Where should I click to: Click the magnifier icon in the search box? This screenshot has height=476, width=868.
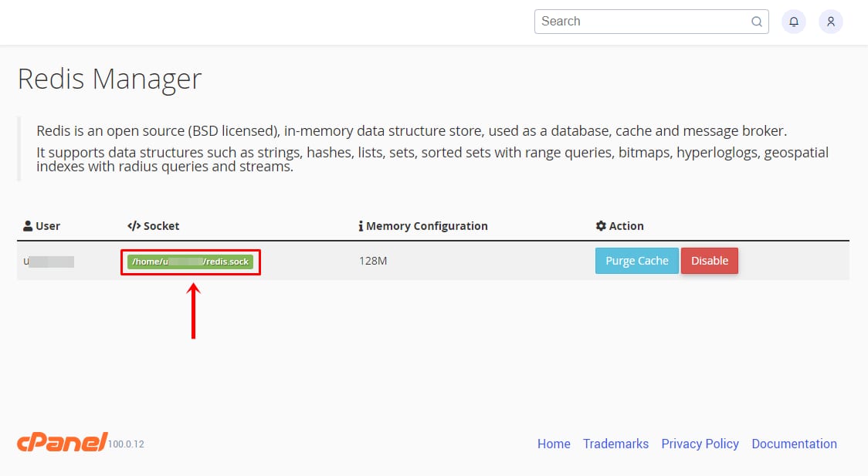[x=756, y=22]
